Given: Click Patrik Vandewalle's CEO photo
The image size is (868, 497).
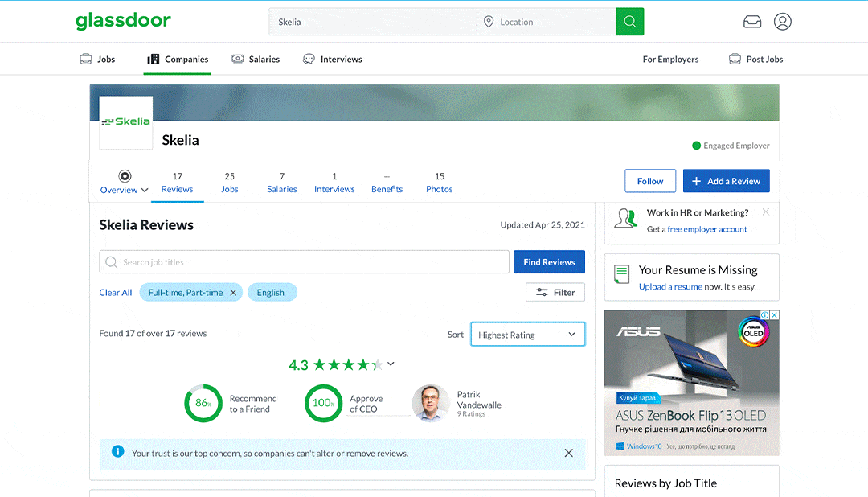Looking at the screenshot, I should [x=432, y=404].
